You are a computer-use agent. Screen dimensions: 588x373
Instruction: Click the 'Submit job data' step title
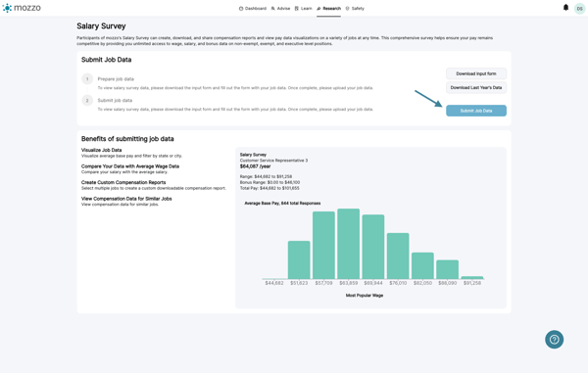[115, 101]
